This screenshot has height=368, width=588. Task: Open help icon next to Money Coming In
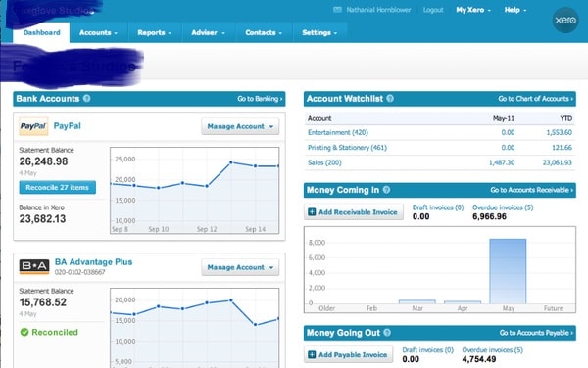386,190
